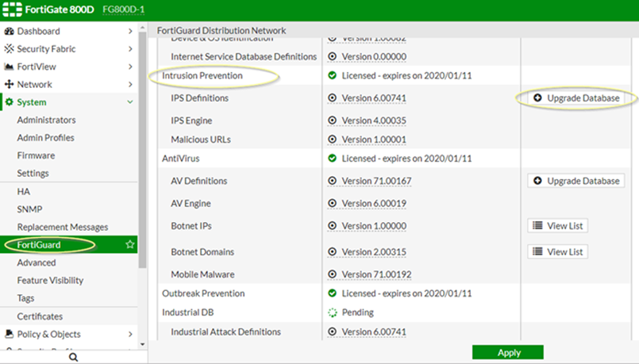Open the SNMP page
639x364 pixels.
29,209
